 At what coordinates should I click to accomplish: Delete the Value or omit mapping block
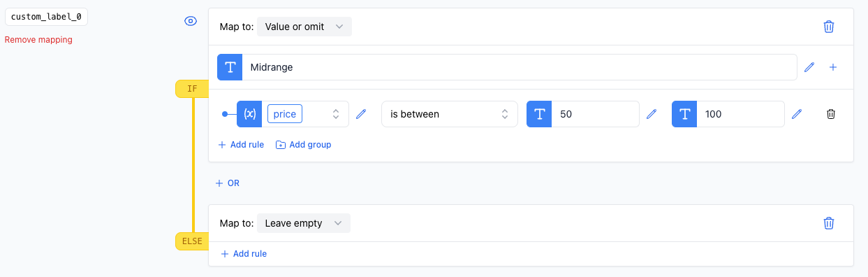point(829,27)
